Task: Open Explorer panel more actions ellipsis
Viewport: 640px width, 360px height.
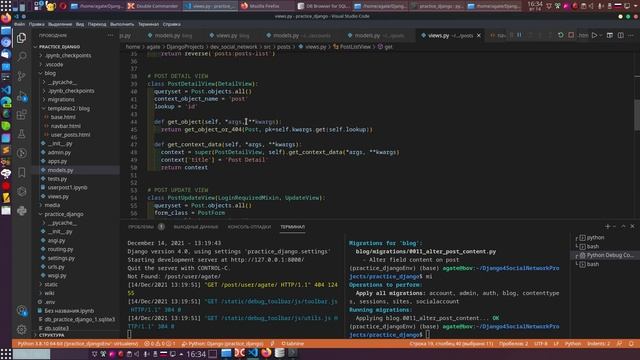Action: 110,36
